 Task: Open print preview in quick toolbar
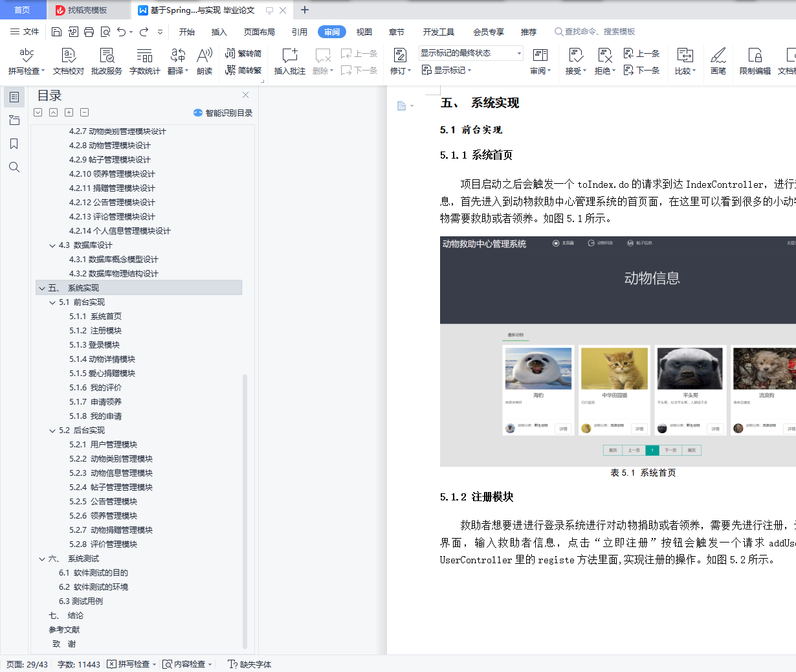point(105,32)
